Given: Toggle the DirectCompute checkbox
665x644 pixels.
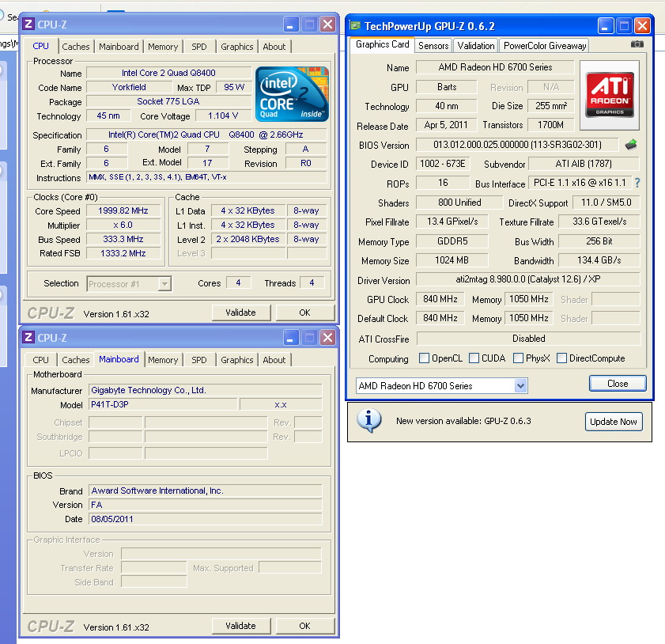Looking at the screenshot, I should coord(561,358).
